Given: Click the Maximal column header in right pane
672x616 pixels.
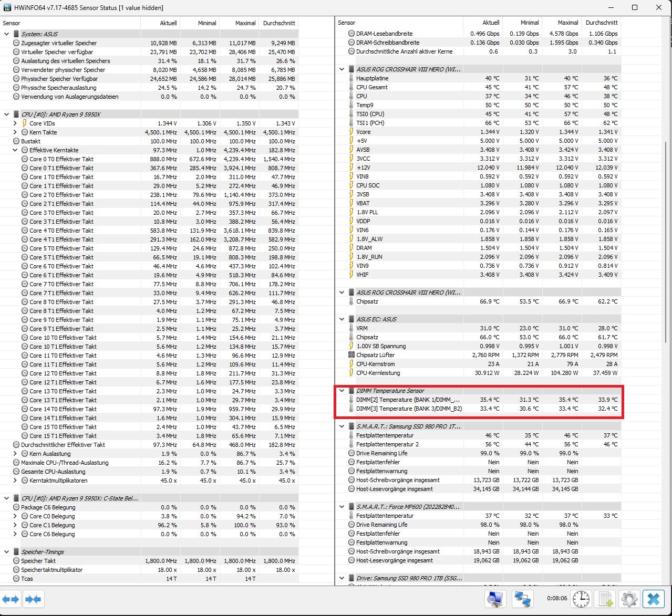Looking at the screenshot, I should [562, 23].
